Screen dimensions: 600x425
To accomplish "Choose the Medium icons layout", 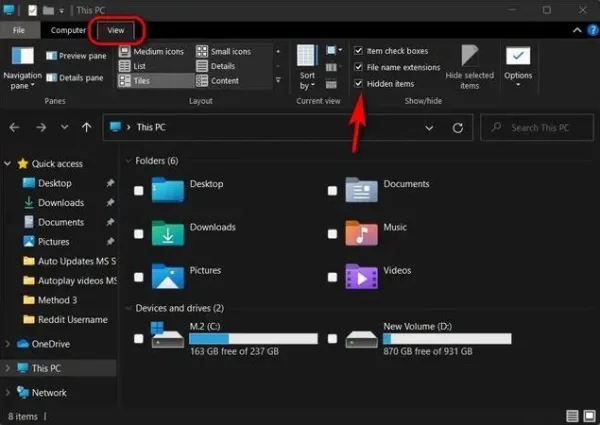I will pos(152,51).
